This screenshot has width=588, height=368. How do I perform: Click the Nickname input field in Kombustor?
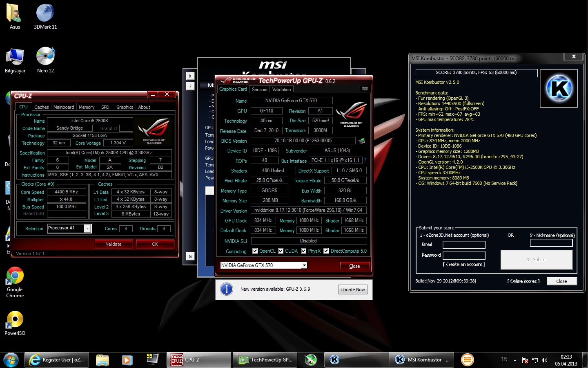[551, 243]
